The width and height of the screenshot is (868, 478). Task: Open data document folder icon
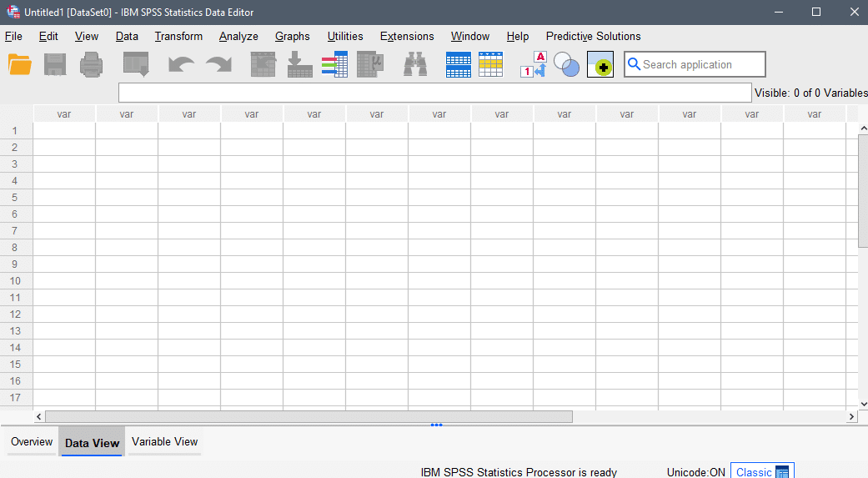(x=20, y=64)
